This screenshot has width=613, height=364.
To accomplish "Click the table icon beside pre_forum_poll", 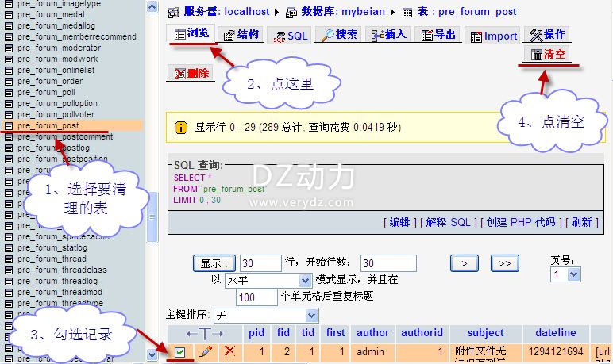I will (x=9, y=92).
